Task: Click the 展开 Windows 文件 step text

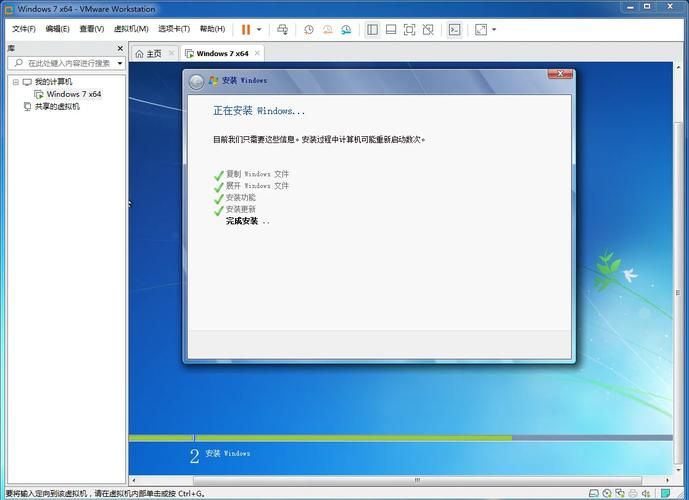Action: pyautogui.click(x=257, y=186)
